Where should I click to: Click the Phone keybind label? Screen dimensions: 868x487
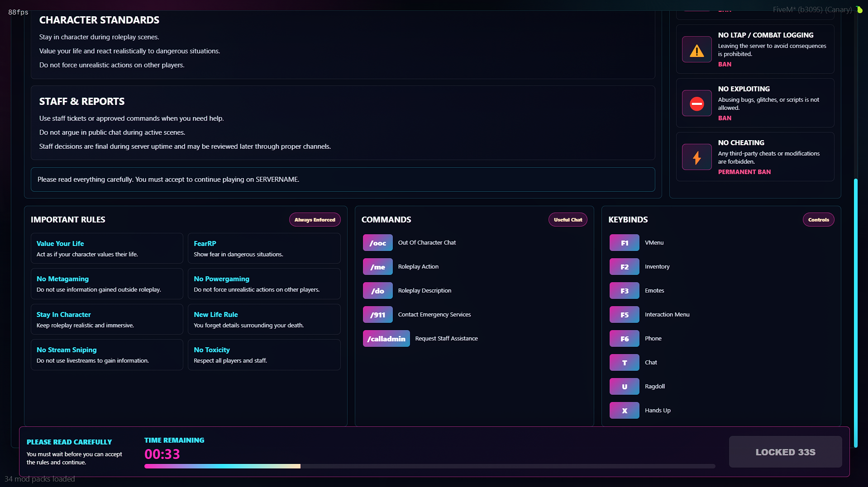click(653, 339)
